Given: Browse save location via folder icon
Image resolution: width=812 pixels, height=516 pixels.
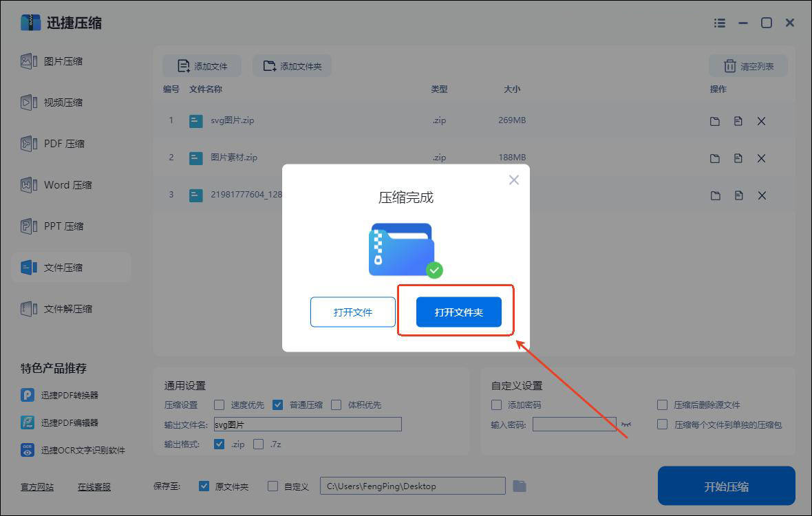Looking at the screenshot, I should 520,486.
